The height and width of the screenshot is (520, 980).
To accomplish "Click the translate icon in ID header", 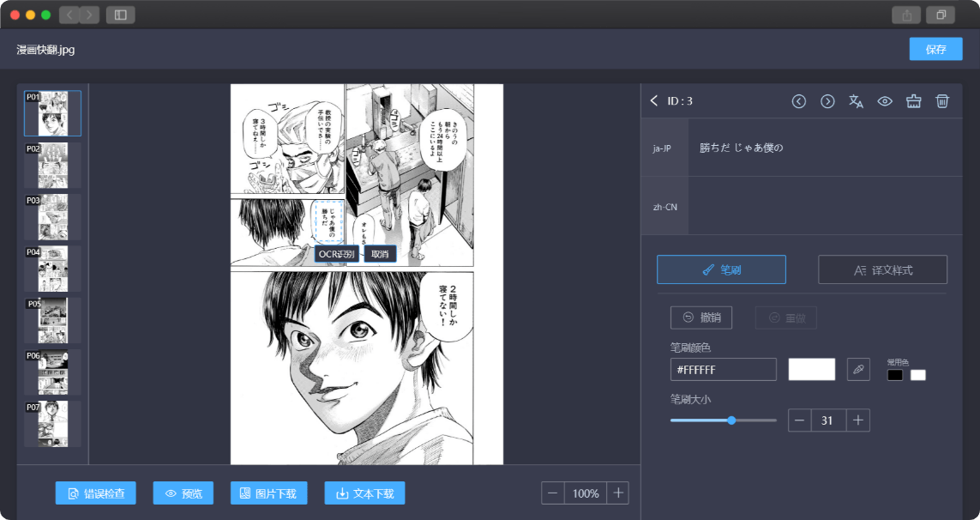I will 856,101.
